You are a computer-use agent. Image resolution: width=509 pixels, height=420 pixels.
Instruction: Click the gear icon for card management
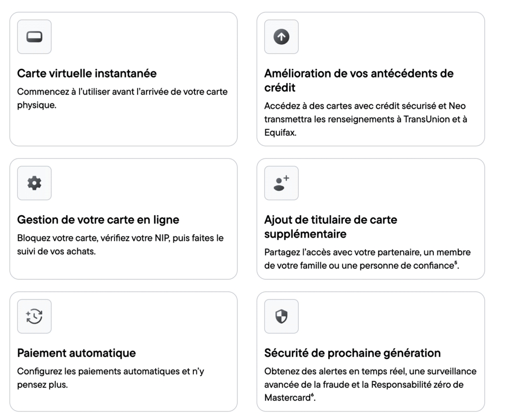[x=34, y=183]
